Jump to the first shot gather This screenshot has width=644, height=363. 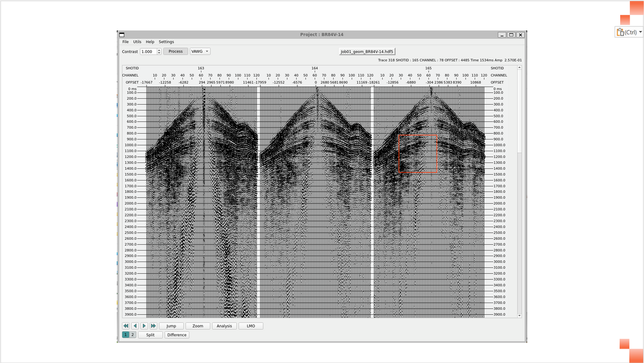pyautogui.click(x=126, y=326)
